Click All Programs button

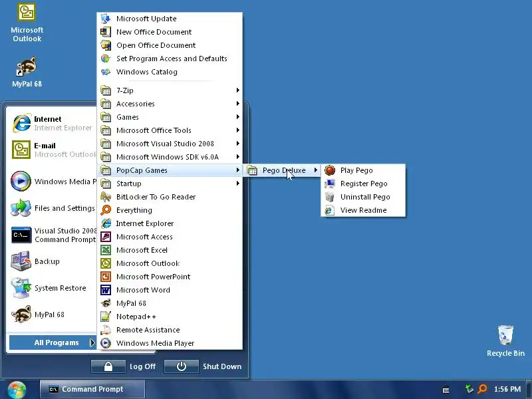pyautogui.click(x=53, y=342)
